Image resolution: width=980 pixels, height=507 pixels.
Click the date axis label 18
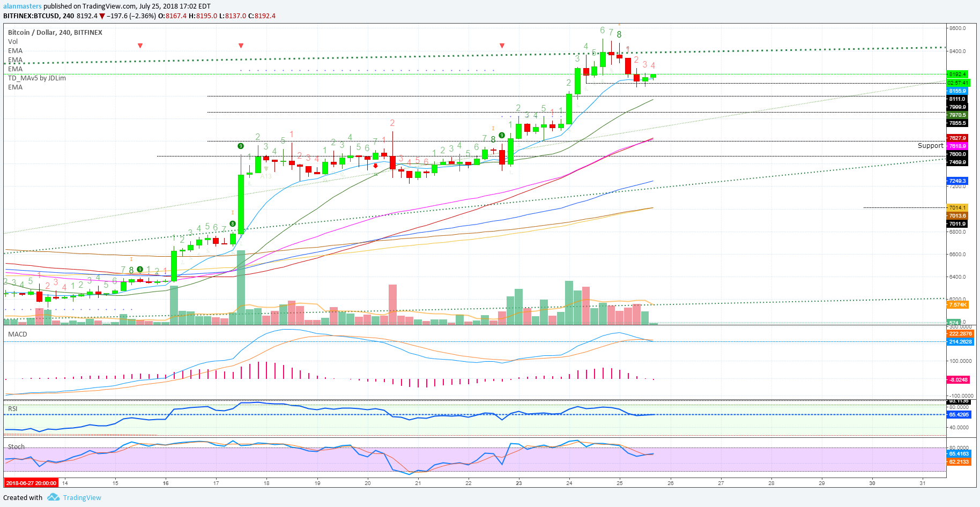pos(266,483)
